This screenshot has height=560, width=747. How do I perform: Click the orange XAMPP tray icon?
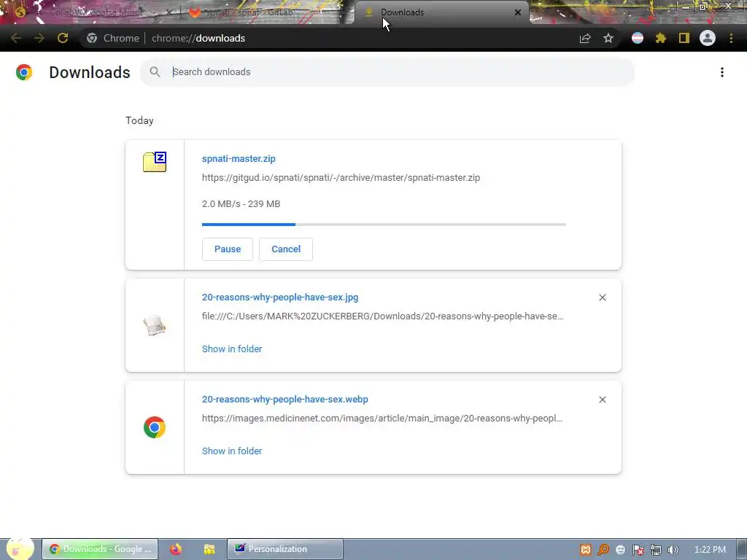point(586,550)
